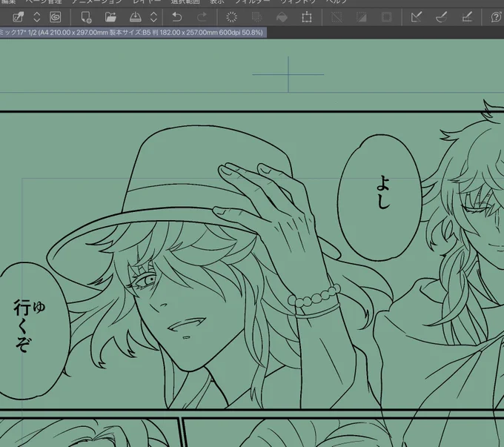Toggle Snap to Ruler

417,17
